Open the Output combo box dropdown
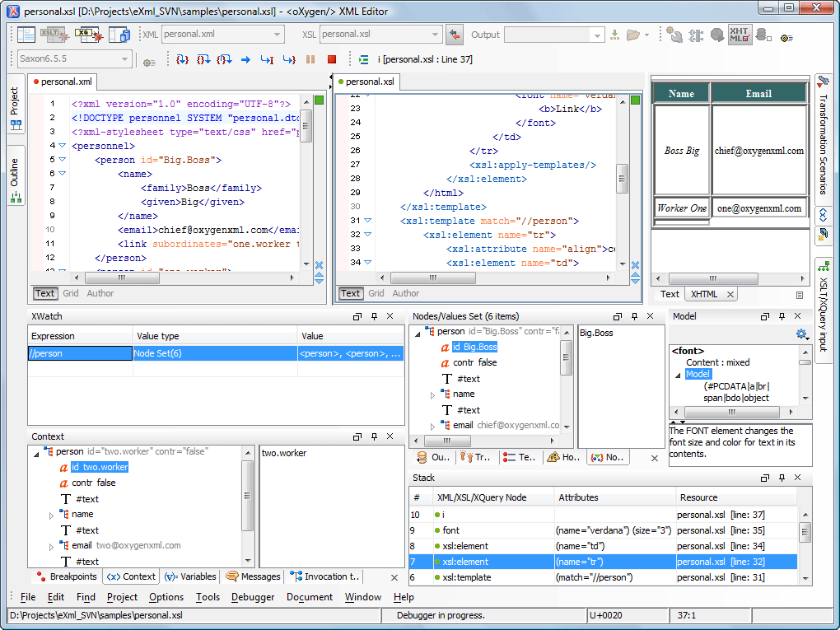This screenshot has height=630, width=840. tap(597, 35)
